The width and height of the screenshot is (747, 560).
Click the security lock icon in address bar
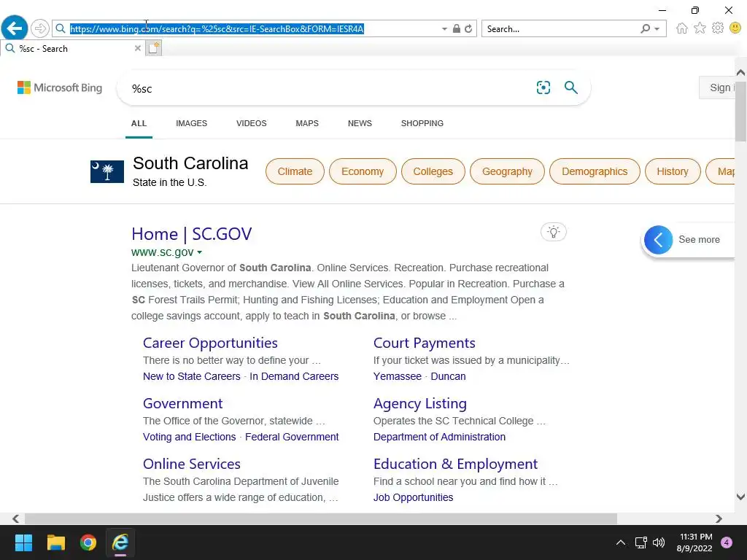click(457, 28)
